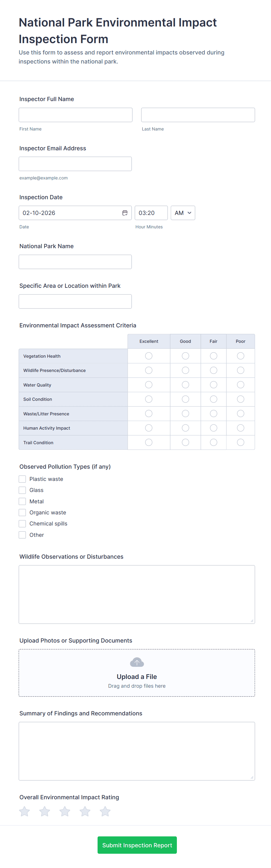Click the Inspector Email Address field
The width and height of the screenshot is (271, 868).
point(75,164)
